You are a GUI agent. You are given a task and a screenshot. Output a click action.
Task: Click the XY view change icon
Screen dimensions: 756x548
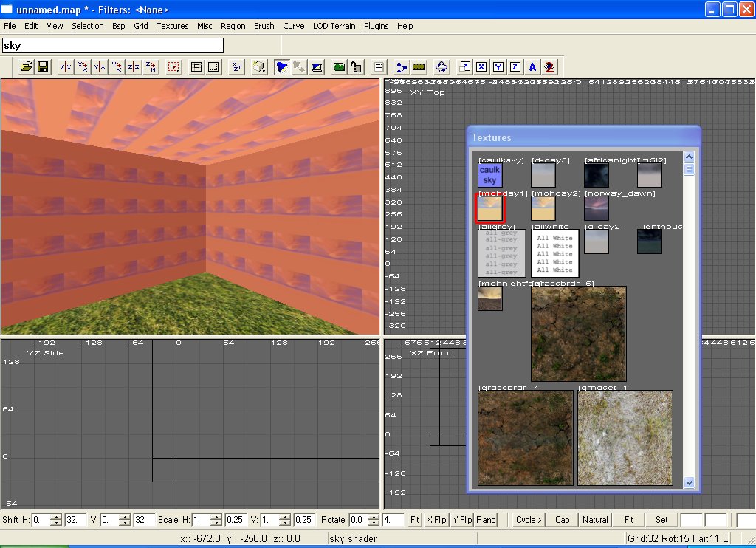[x=236, y=67]
